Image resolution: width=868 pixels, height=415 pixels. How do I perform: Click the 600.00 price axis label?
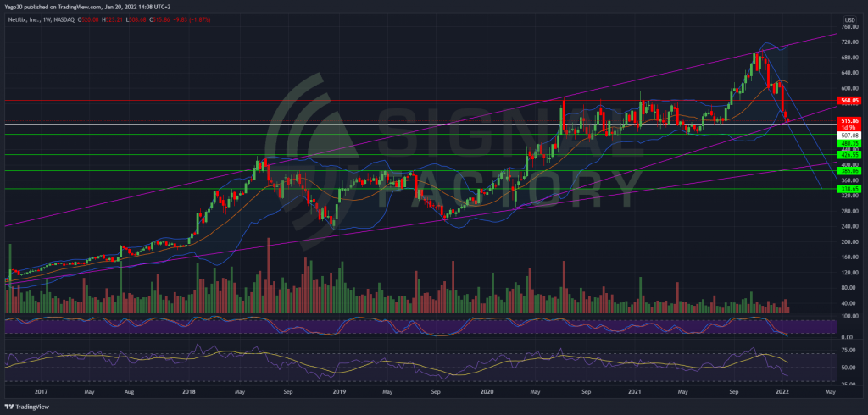click(849, 88)
